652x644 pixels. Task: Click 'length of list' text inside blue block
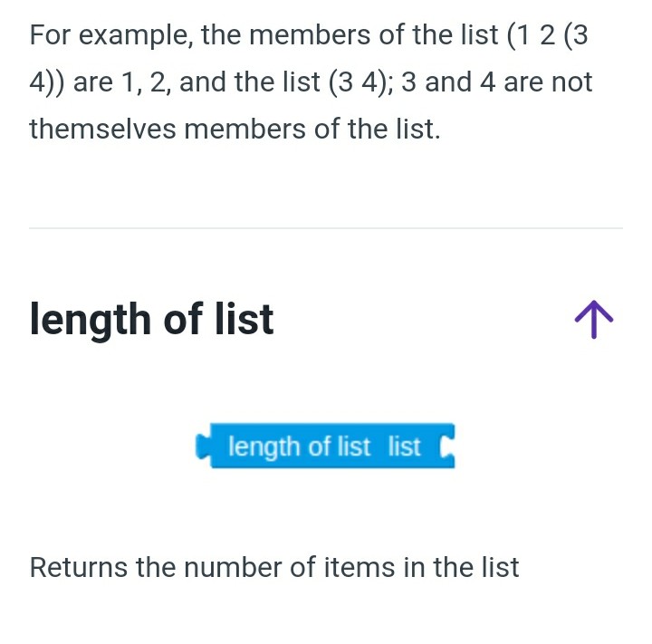(299, 447)
